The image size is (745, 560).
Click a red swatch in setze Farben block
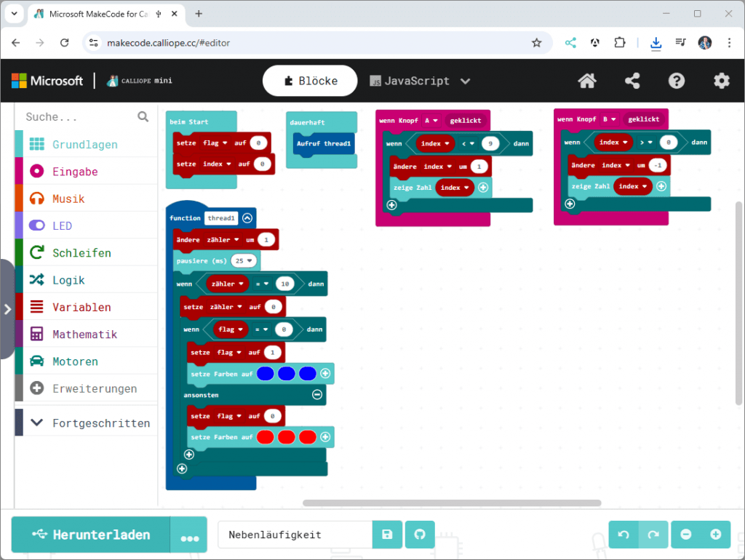tap(265, 437)
